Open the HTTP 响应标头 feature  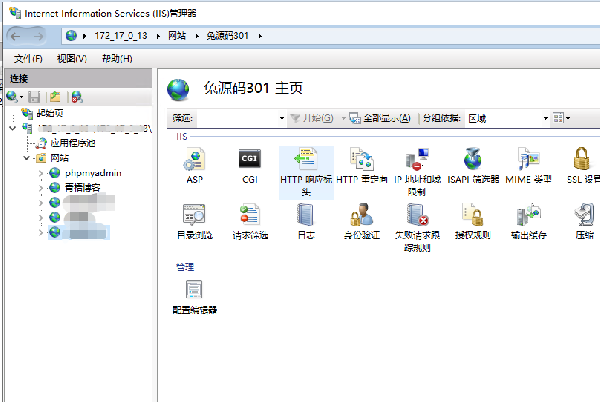(x=306, y=173)
